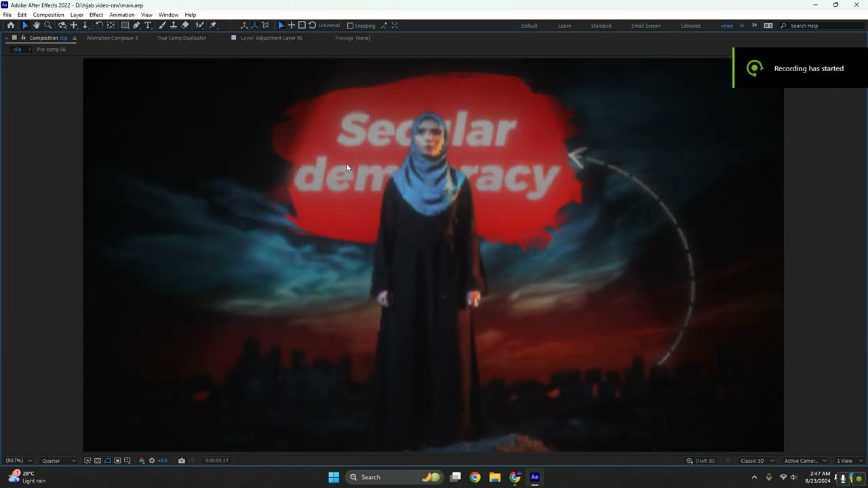Open Chrome from the Windows taskbar

point(475,477)
